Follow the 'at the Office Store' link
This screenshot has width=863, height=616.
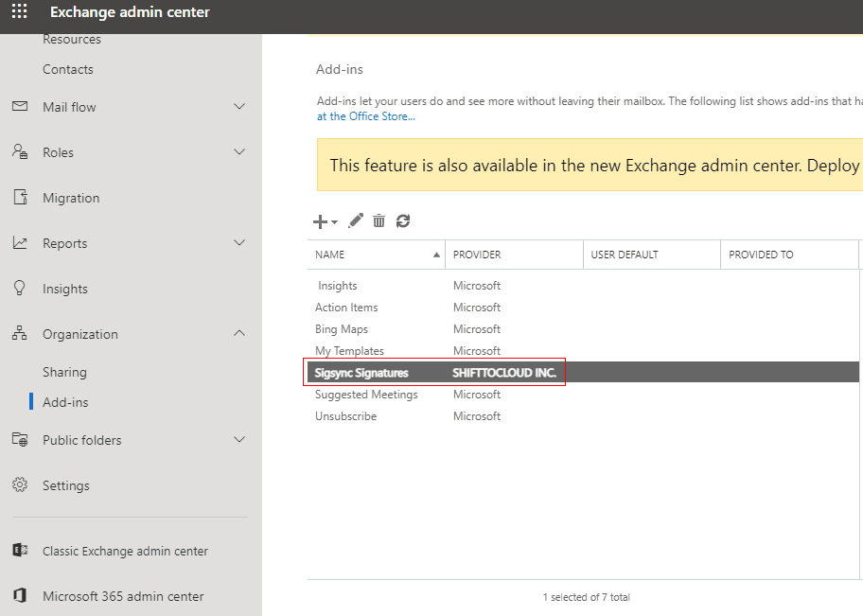pyautogui.click(x=365, y=116)
